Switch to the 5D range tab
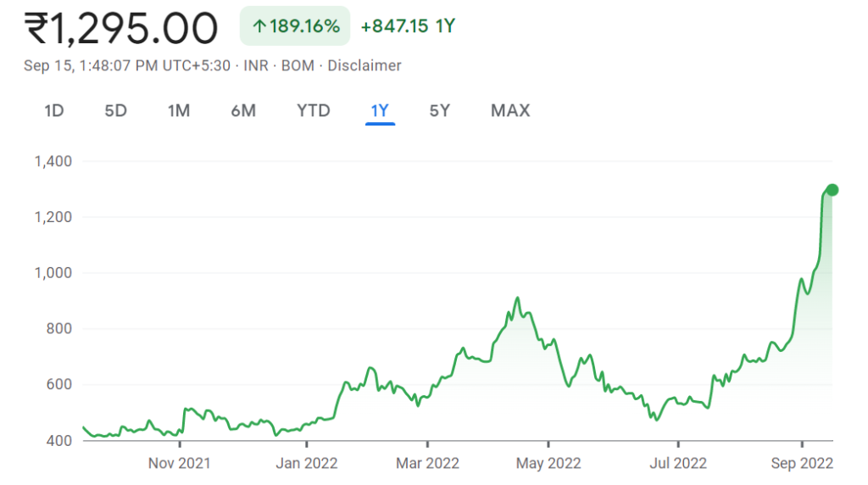This screenshot has width=868, height=485. point(115,110)
